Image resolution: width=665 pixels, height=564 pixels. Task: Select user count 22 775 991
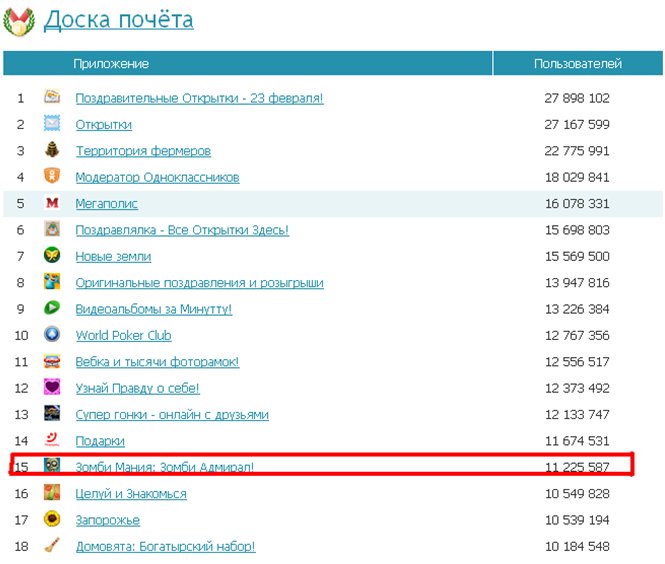point(577,151)
